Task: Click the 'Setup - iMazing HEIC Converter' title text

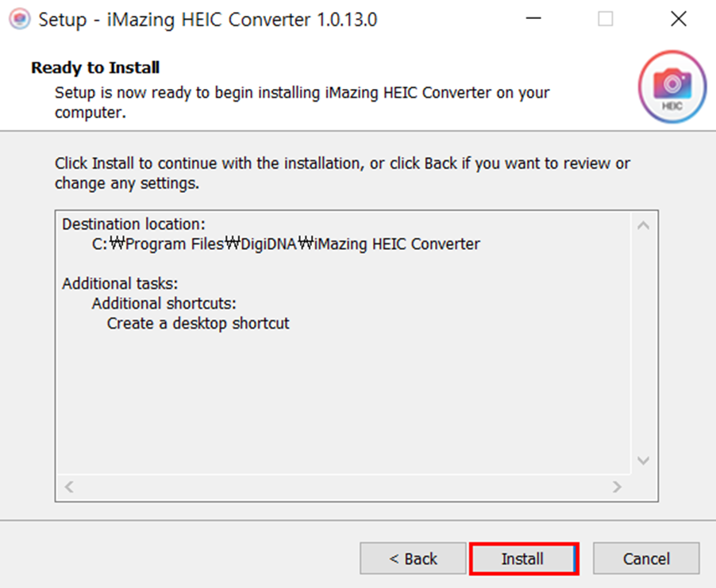Action: click(208, 20)
